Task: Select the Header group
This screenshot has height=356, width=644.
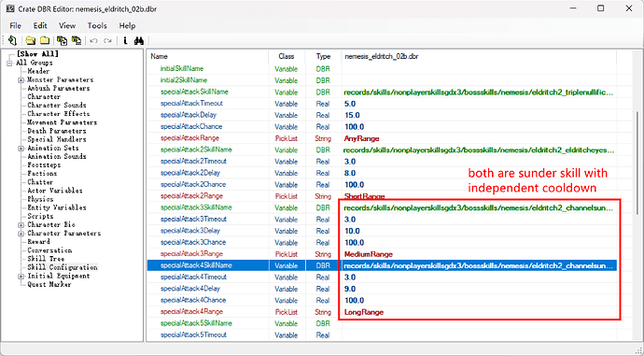Action: 38,71
